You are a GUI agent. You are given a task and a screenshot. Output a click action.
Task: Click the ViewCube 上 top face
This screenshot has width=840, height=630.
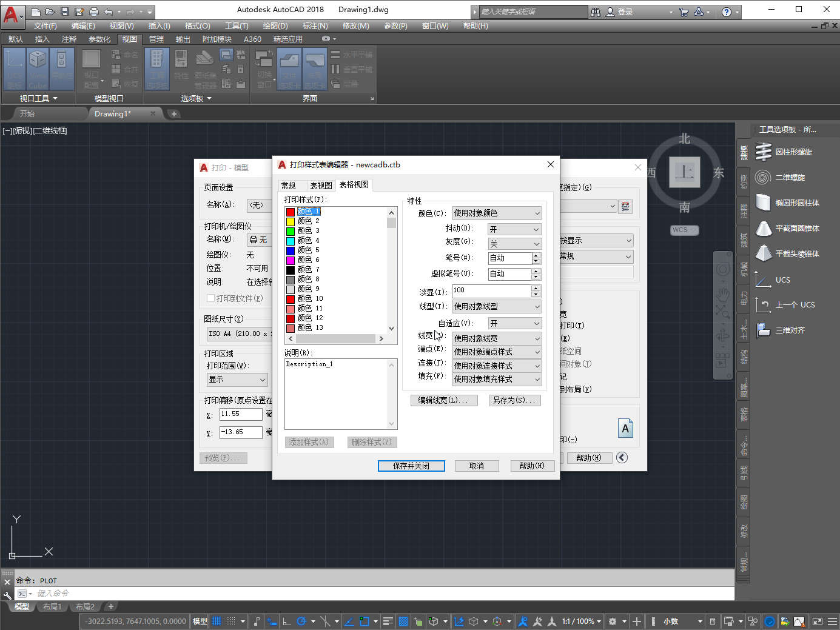click(685, 172)
